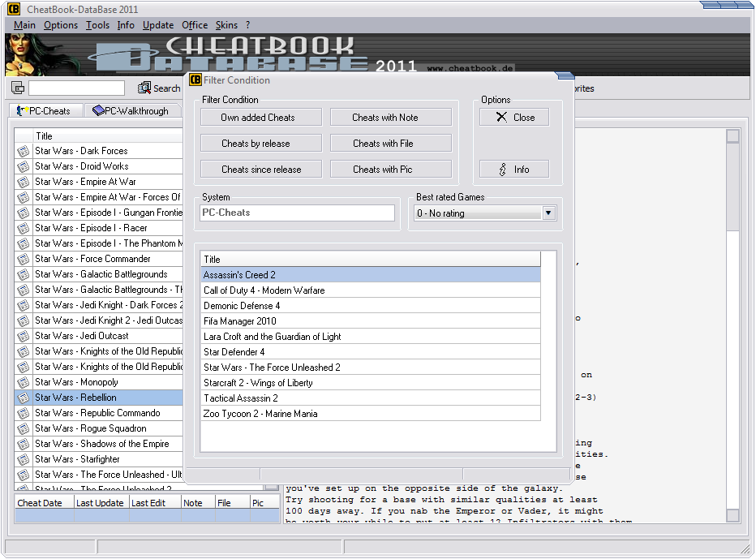
Task: Click inside the search text field
Action: click(76, 88)
